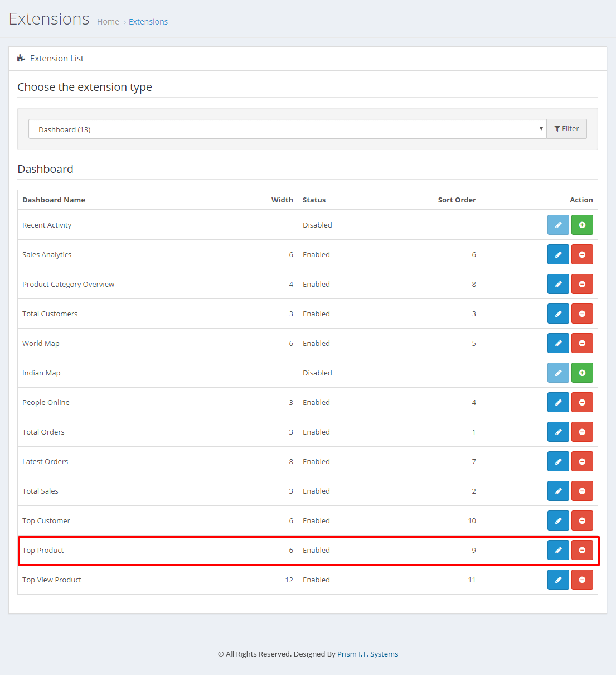Select the Top Product name cell
Image resolution: width=616 pixels, height=675 pixels.
[125, 550]
